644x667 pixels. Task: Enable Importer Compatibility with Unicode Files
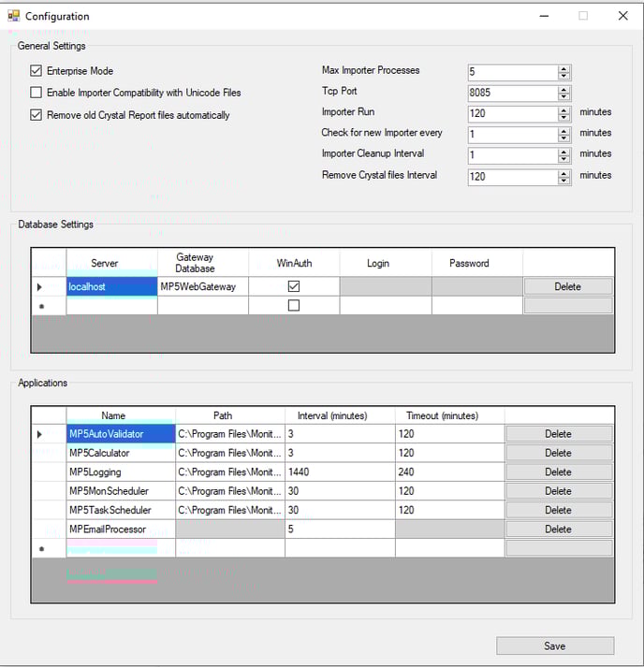tap(37, 93)
